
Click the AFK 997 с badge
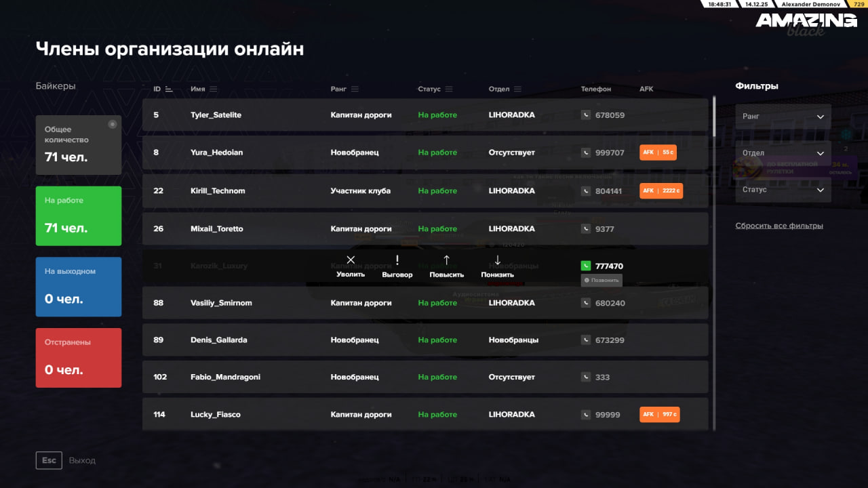pos(659,415)
